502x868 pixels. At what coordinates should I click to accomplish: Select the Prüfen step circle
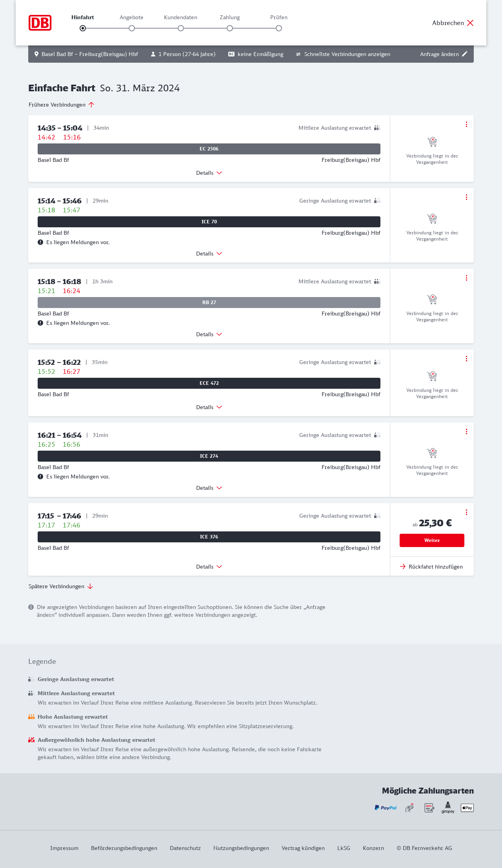pyautogui.click(x=279, y=28)
